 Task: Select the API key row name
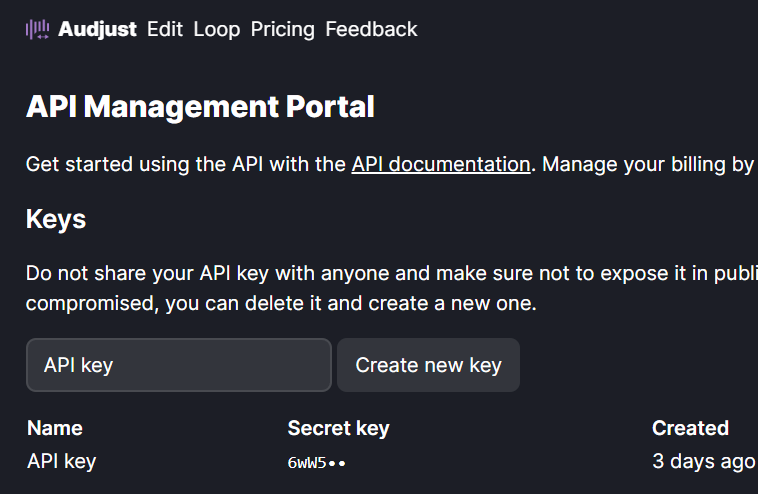(x=62, y=461)
